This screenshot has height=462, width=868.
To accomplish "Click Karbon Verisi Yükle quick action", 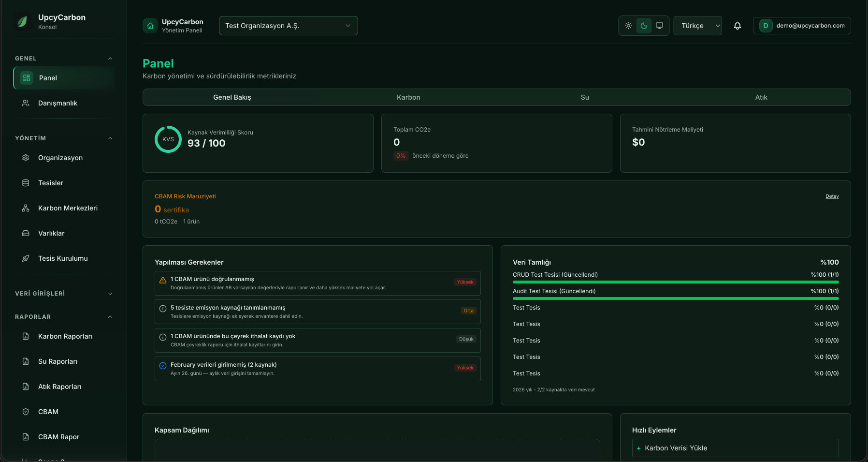I will [735, 448].
